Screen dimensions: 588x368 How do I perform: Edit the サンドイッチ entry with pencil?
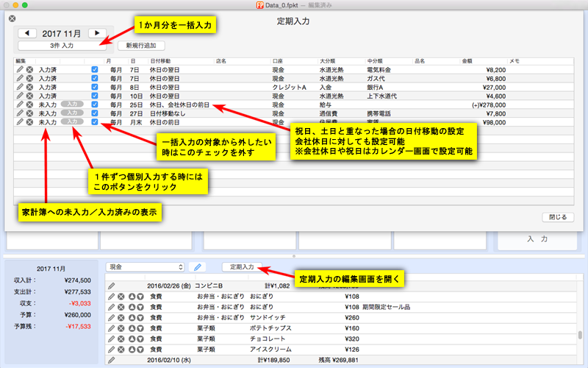tap(111, 318)
